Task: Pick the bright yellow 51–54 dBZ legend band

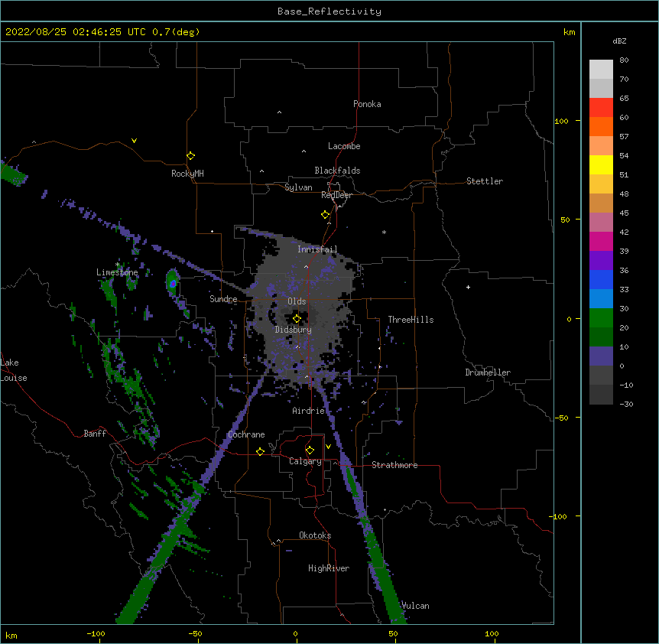Action: coord(601,164)
